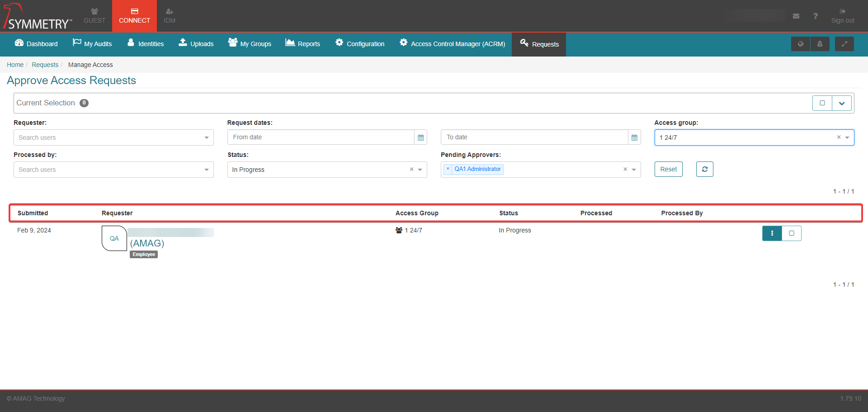
Task: Select checkbox for Feb 9, 2024 request
Action: (x=792, y=233)
